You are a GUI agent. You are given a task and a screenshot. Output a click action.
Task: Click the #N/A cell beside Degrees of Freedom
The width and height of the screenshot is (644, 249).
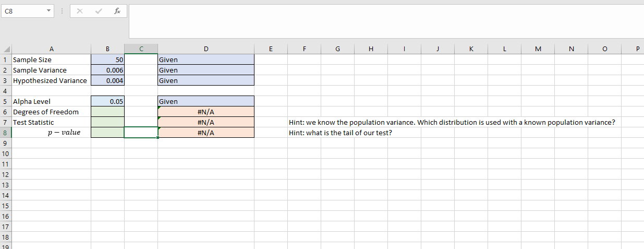tap(206, 112)
